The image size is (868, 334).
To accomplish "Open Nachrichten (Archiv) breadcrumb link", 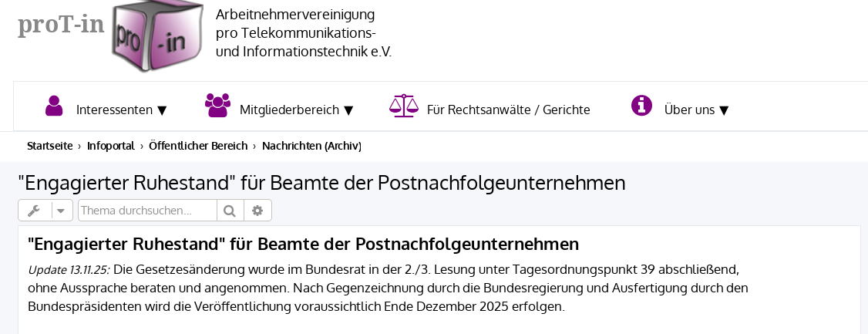I will [311, 146].
